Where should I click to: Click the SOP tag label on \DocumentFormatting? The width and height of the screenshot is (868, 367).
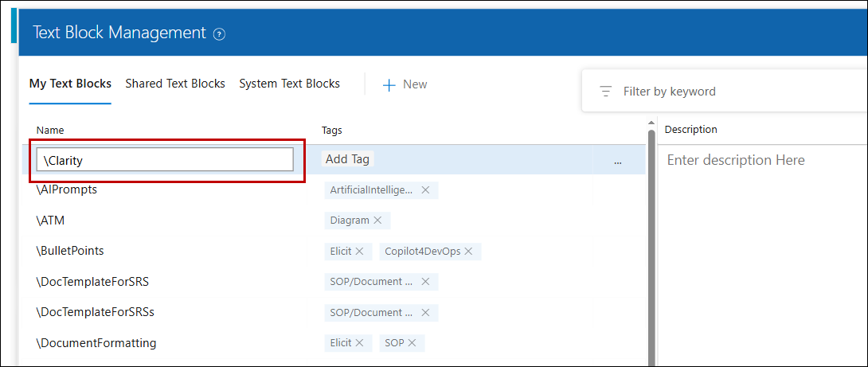tap(394, 343)
